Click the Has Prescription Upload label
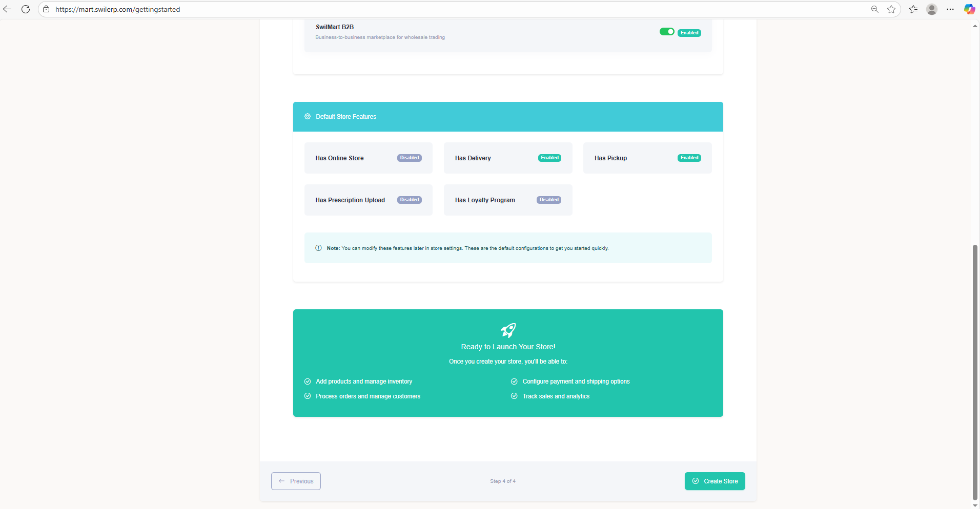The width and height of the screenshot is (980, 509). point(350,200)
